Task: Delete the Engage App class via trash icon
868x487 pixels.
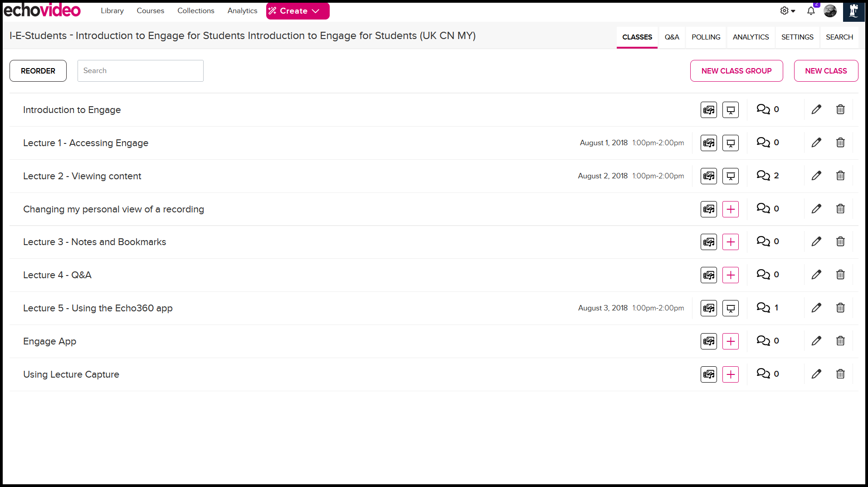Action: [x=840, y=341]
